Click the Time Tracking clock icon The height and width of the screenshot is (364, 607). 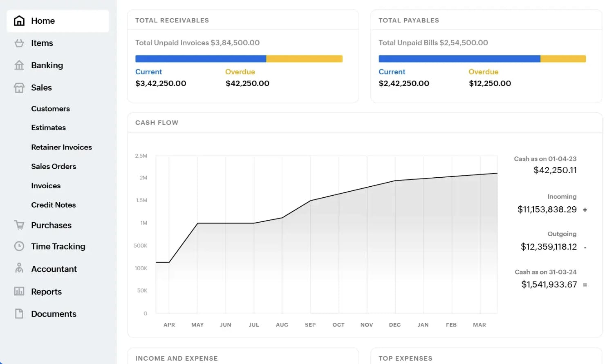click(x=19, y=246)
